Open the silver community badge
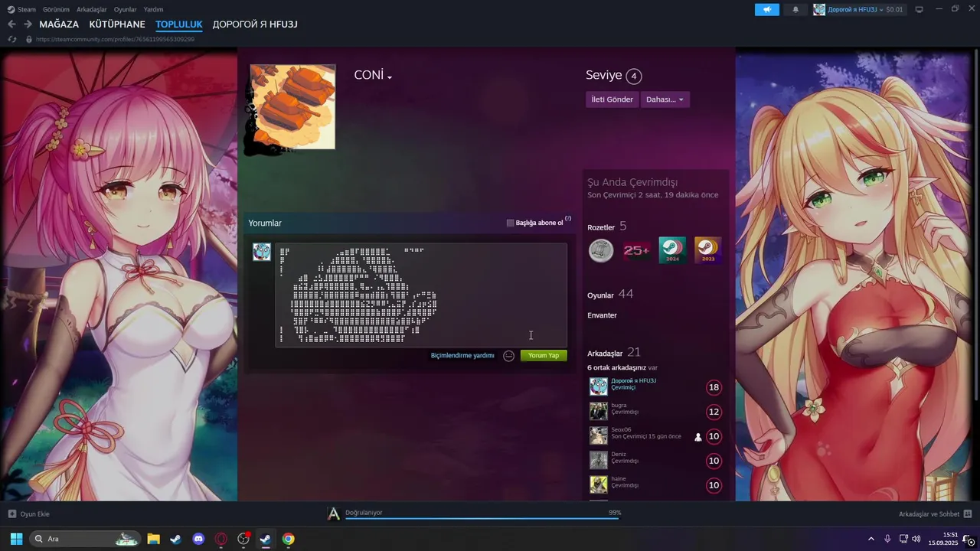Viewport: 980px width, 551px height. click(x=601, y=250)
